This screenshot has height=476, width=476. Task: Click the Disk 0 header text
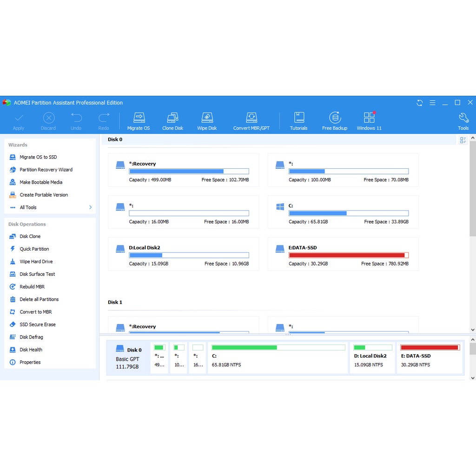(115, 139)
